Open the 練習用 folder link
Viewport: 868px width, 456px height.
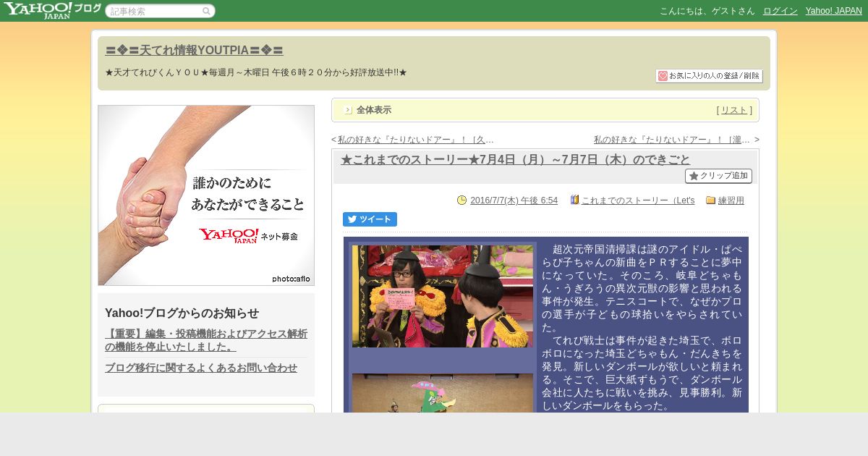point(731,200)
